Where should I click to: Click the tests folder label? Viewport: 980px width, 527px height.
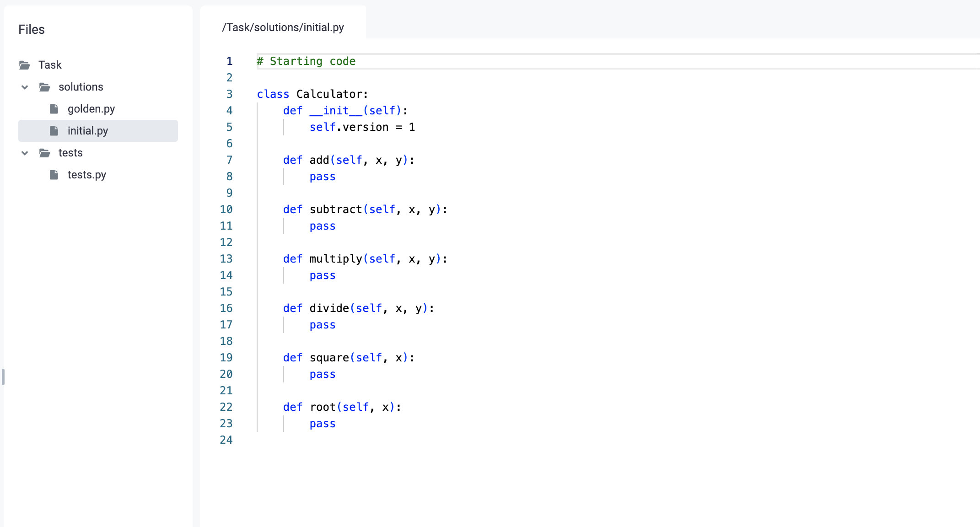click(70, 153)
